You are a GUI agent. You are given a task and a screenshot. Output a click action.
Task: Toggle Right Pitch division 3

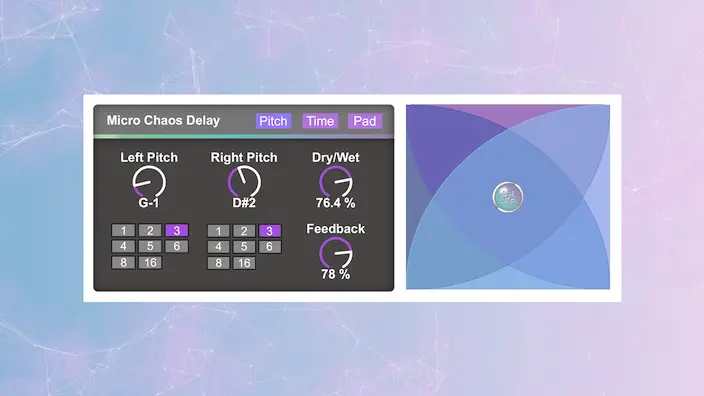click(269, 231)
